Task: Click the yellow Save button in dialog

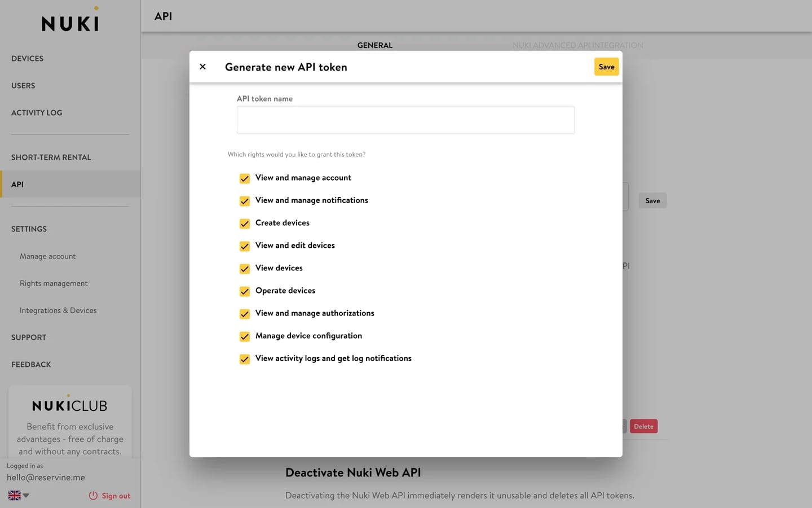Action: [606, 67]
